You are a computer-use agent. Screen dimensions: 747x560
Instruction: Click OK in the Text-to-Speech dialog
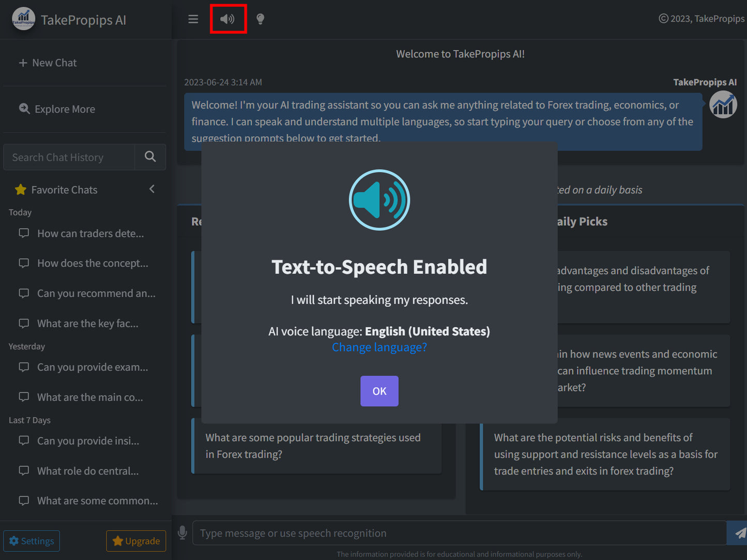(379, 391)
